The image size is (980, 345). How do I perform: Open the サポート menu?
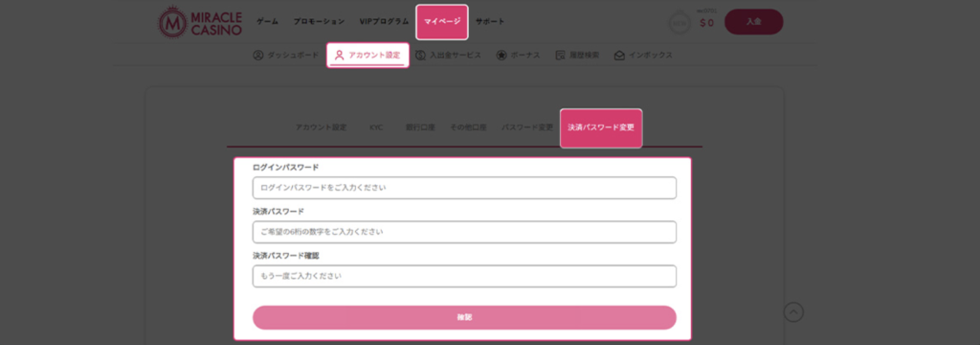[490, 22]
